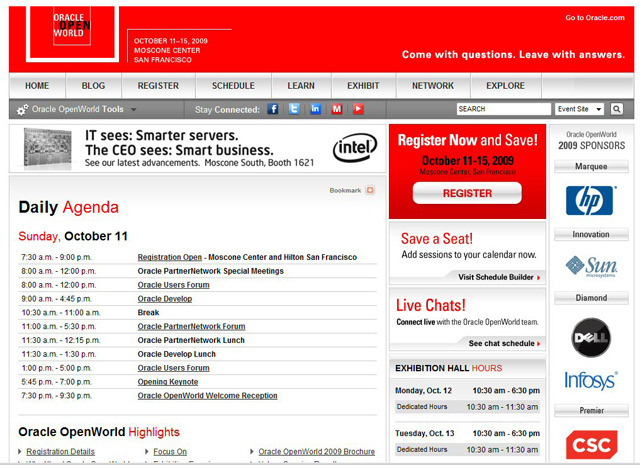
Task: Open the REGISTER menu item
Action: [158, 86]
